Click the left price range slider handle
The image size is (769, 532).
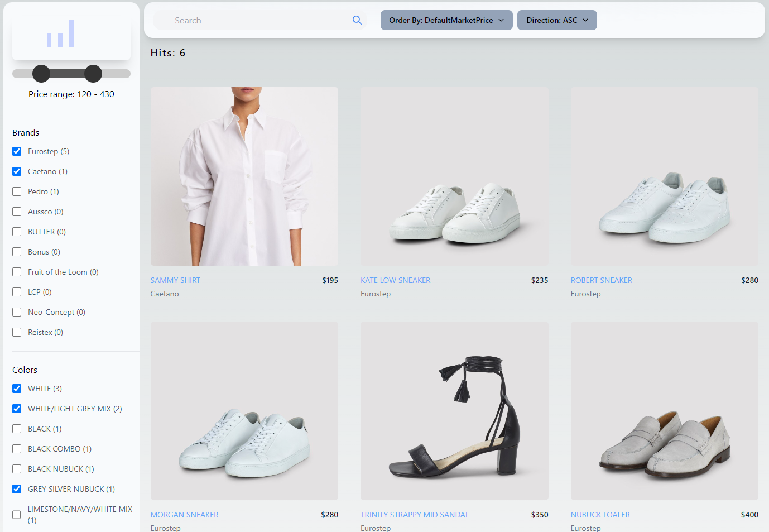coord(41,74)
